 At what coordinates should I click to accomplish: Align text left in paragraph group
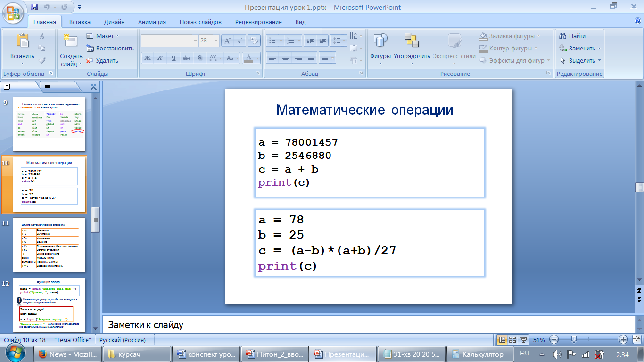(x=272, y=58)
